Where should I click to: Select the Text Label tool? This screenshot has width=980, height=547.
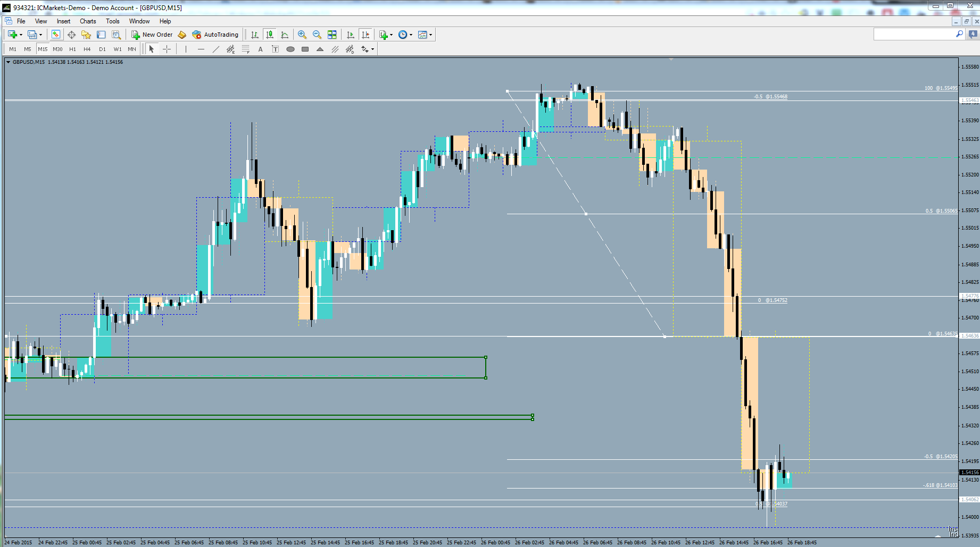pyautogui.click(x=275, y=49)
